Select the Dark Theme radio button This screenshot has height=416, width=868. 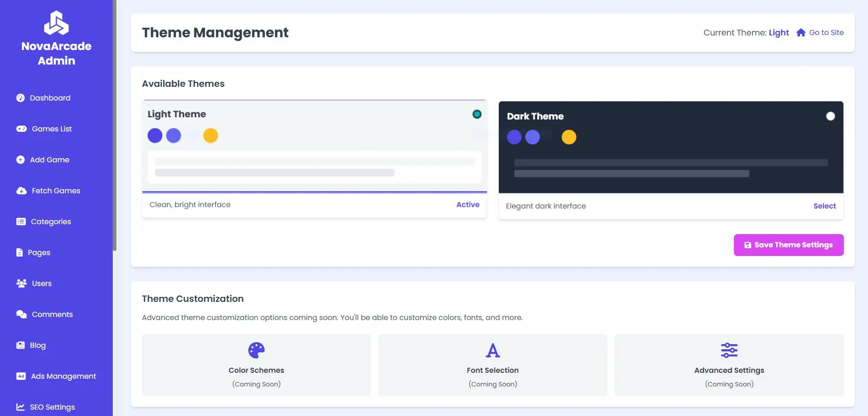click(x=830, y=116)
